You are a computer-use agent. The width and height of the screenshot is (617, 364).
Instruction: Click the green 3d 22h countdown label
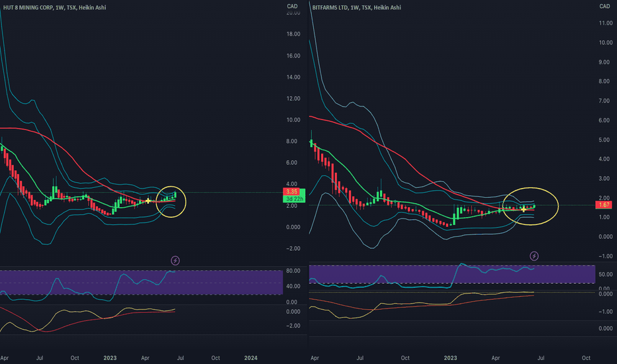click(x=295, y=199)
